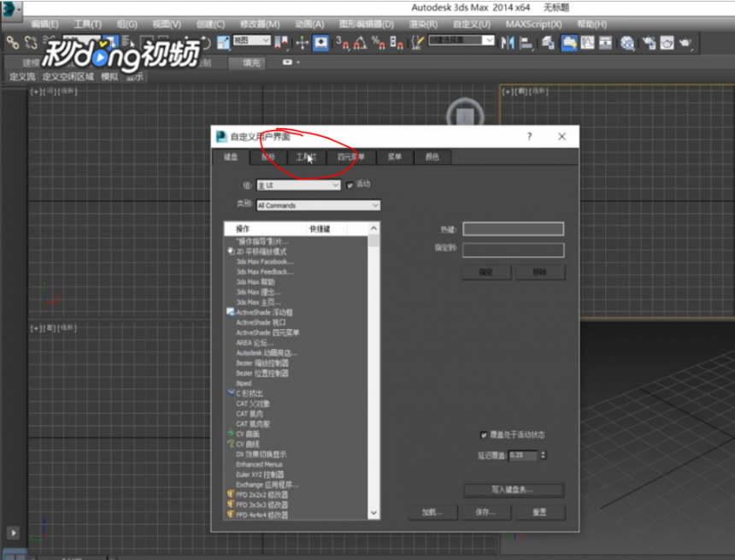The width and height of the screenshot is (735, 560).
Task: Open the Group (主 UI) dropdown
Action: 298,186
